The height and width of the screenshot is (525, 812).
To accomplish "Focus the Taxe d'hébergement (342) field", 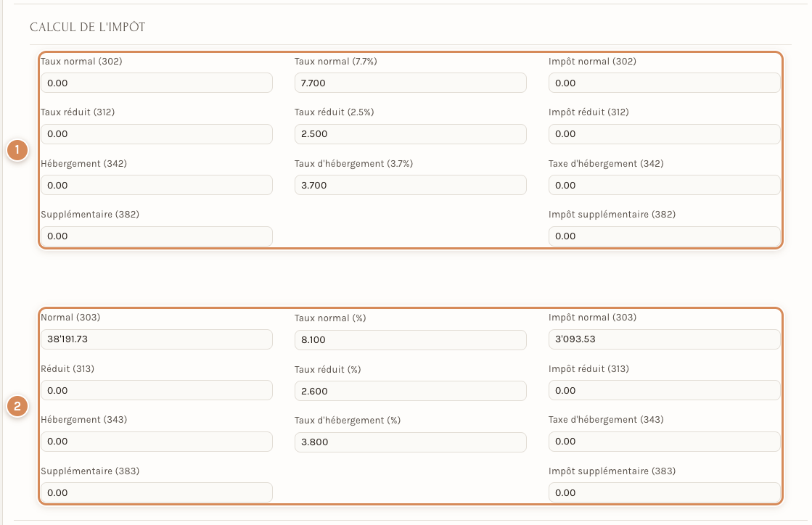I will click(x=664, y=185).
